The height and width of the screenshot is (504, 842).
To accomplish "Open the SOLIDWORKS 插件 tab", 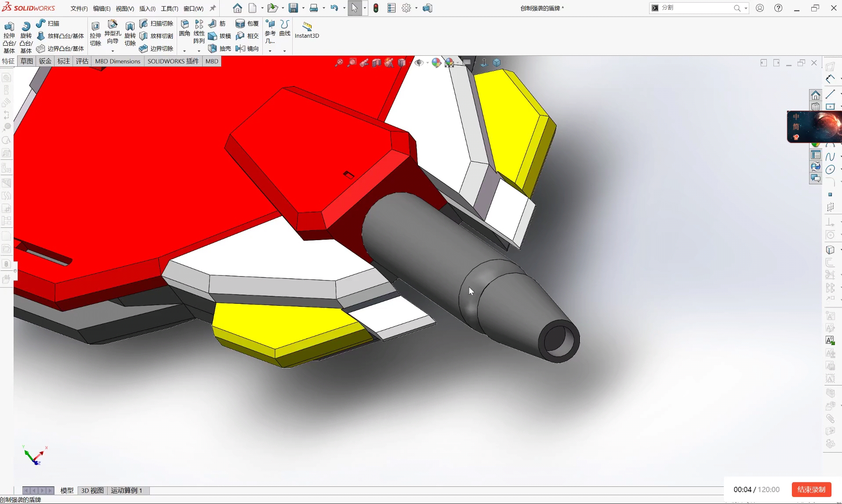I will [x=173, y=61].
